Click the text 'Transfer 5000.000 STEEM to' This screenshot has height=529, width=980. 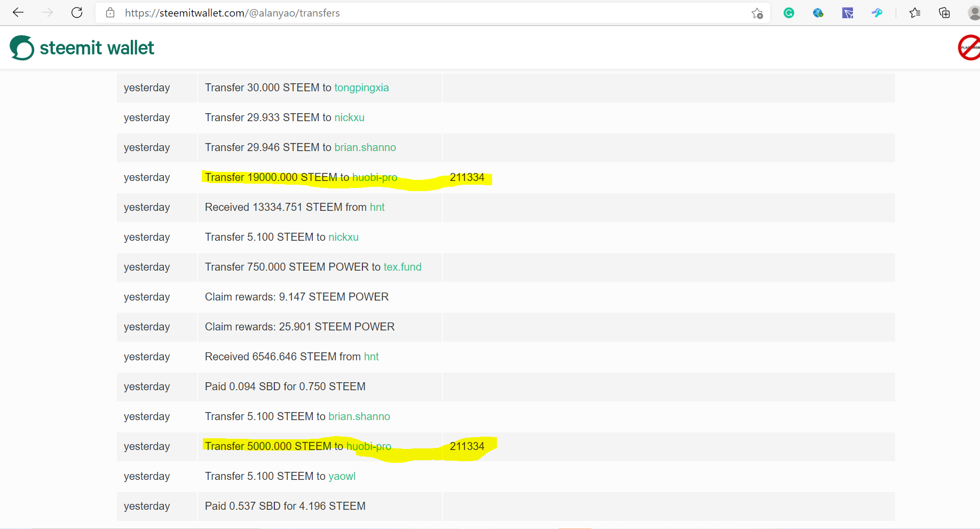click(x=274, y=446)
